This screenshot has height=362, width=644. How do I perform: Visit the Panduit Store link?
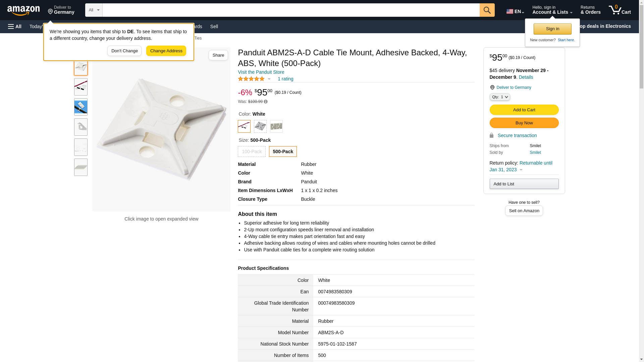(261, 72)
